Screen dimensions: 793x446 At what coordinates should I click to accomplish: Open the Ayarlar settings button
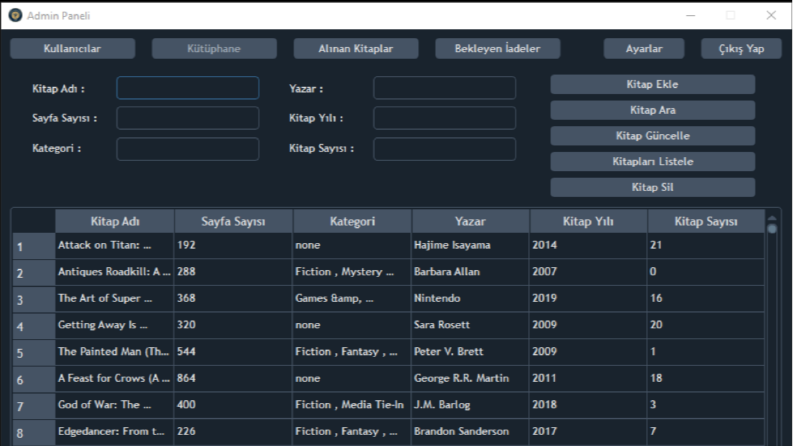point(644,49)
